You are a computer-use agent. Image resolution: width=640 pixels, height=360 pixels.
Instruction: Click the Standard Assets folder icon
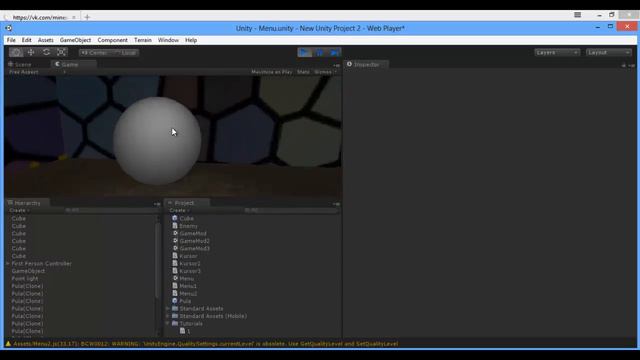pos(175,309)
